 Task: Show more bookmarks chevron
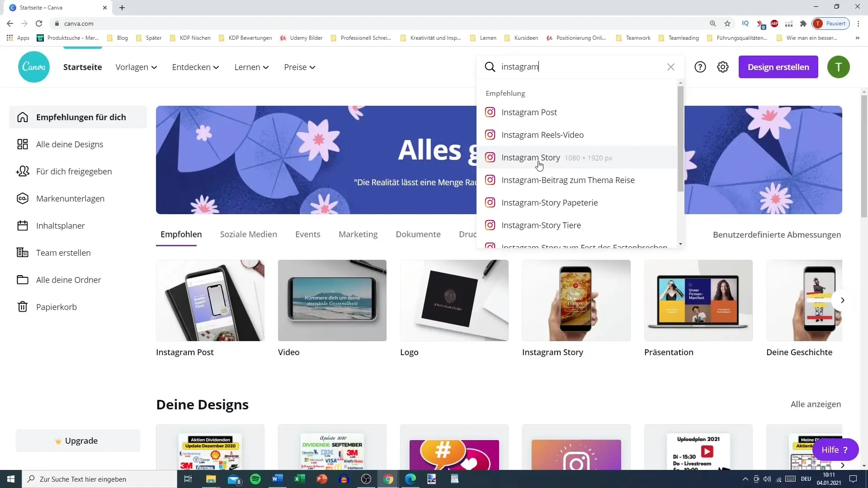click(x=858, y=38)
